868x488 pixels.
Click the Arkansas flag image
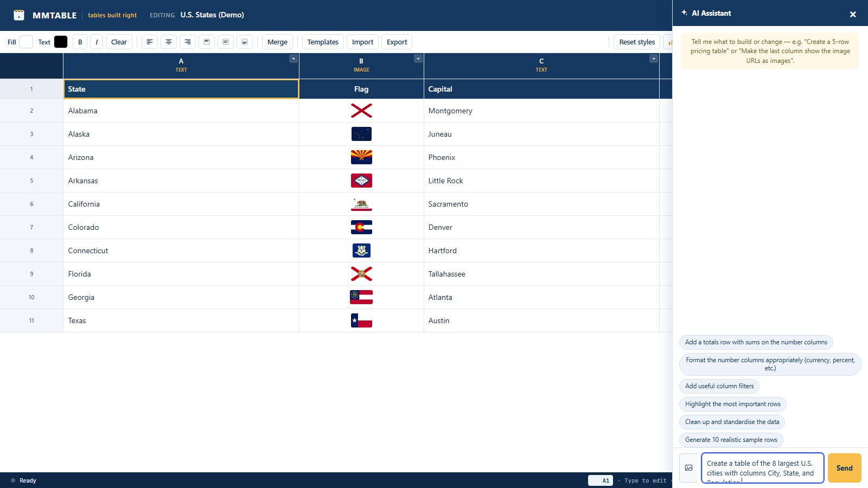click(x=361, y=181)
